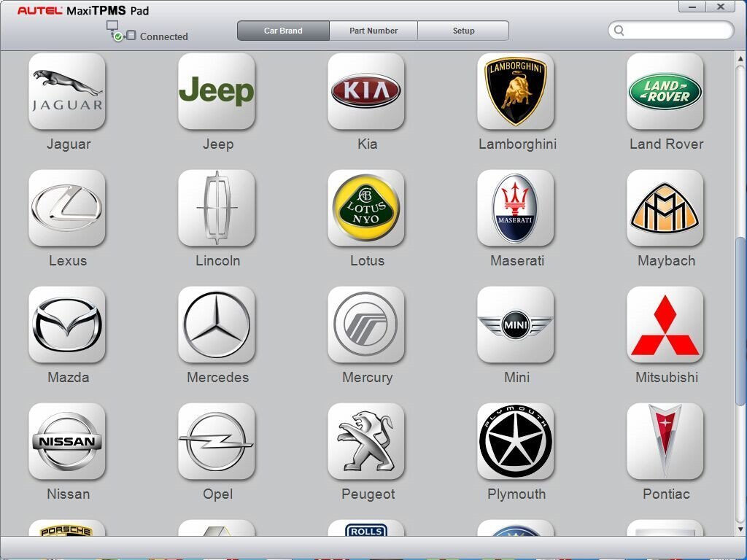The image size is (747, 560).
Task: Click the Pontiac name label
Action: (667, 494)
